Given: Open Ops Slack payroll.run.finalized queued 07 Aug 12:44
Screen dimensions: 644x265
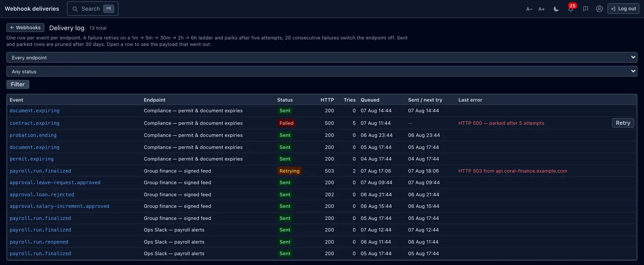Looking at the screenshot, I should 40,230.
